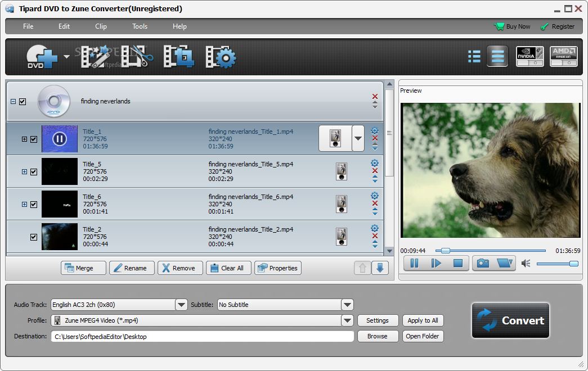Open the Tools menu

pyautogui.click(x=140, y=26)
